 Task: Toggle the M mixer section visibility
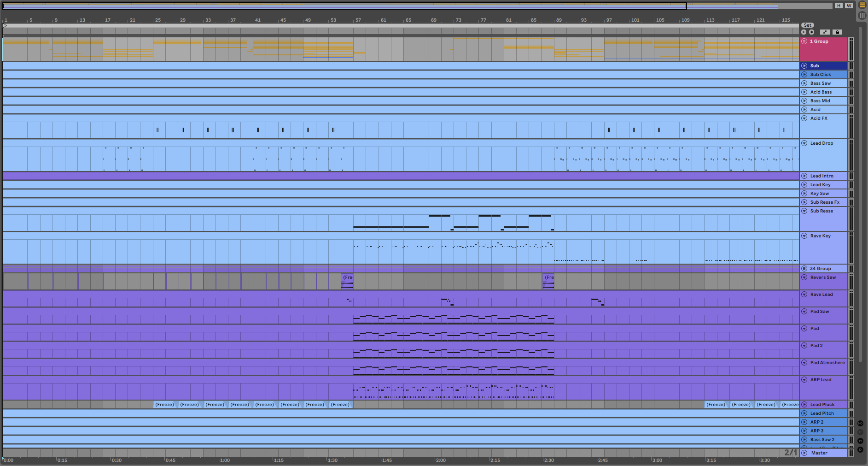tap(860, 441)
